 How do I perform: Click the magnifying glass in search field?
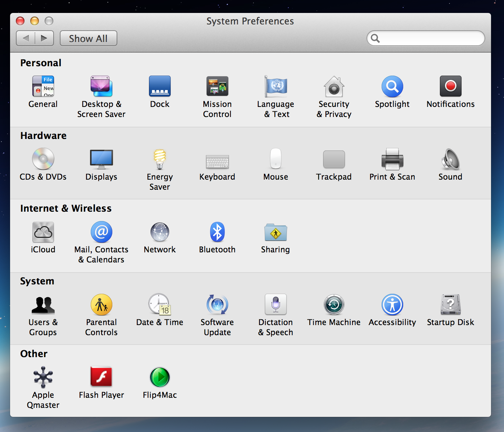(x=375, y=38)
